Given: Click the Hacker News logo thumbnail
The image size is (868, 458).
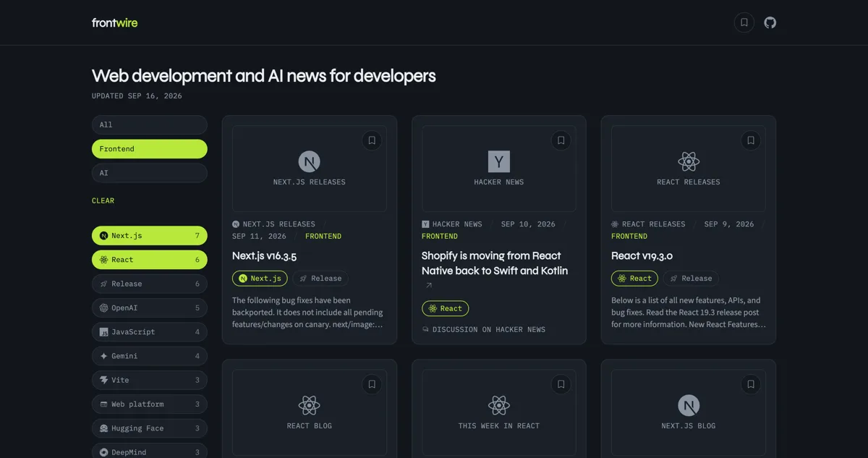Looking at the screenshot, I should click(499, 161).
